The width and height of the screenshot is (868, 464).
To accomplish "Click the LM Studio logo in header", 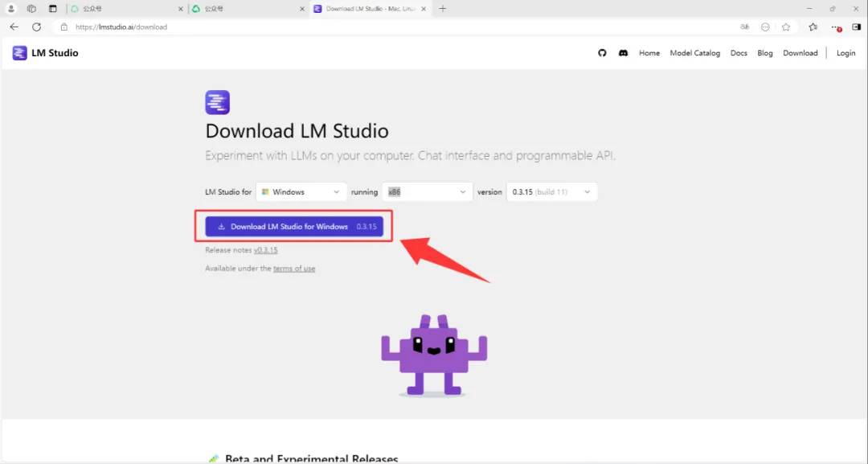I will 19,53.
